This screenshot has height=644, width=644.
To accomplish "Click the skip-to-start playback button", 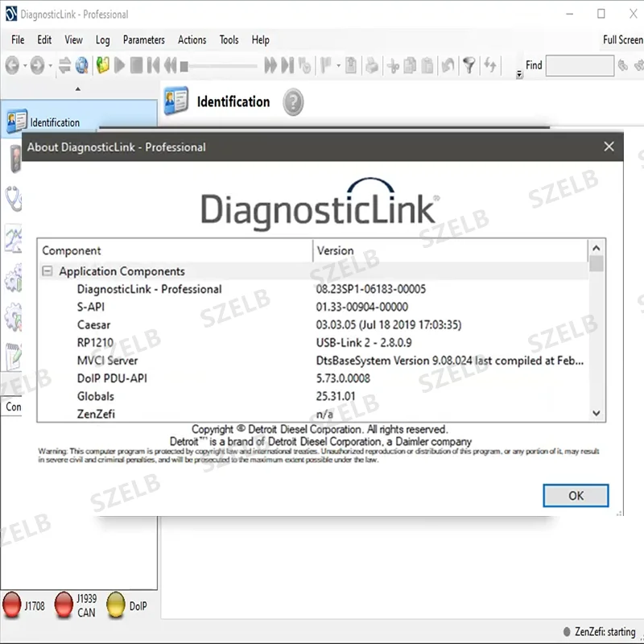I will coord(153,65).
